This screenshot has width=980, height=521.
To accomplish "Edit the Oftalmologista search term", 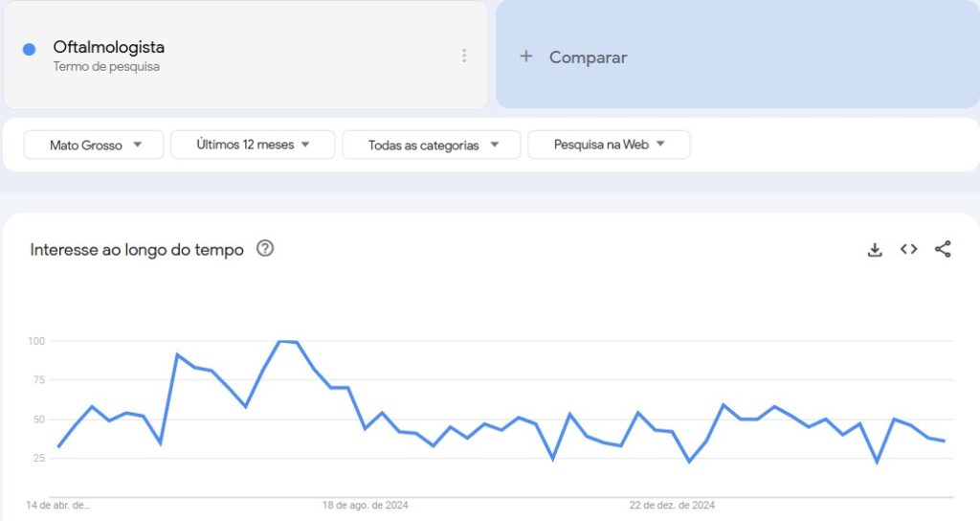I will [x=109, y=47].
